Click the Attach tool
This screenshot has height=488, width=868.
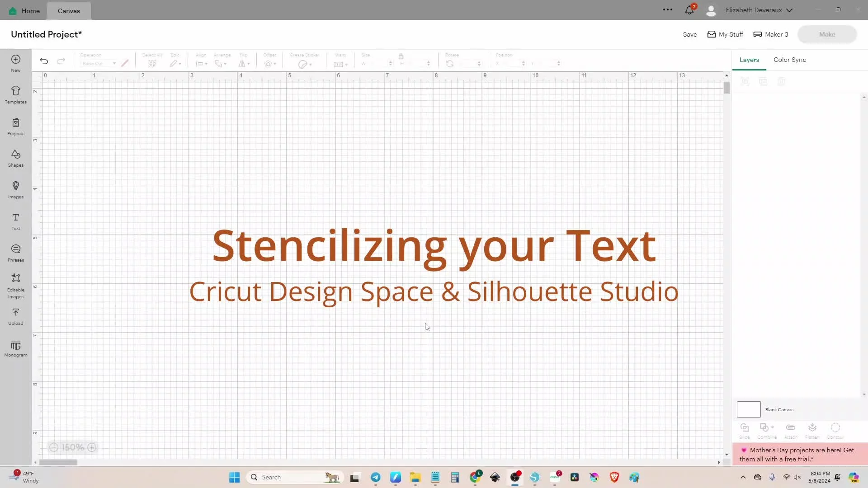pos(790,431)
